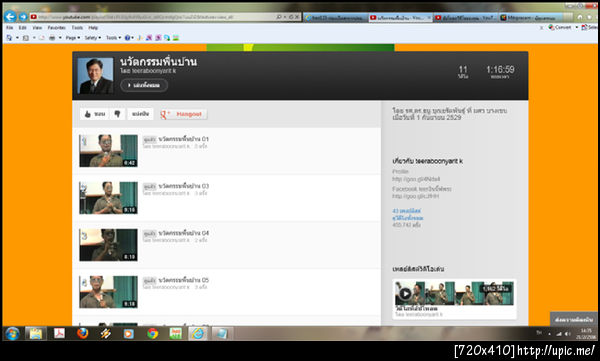Image resolution: width=600 pixels, height=361 pixels.
Task: Switch to the Megacam browser tab
Action: (530, 17)
